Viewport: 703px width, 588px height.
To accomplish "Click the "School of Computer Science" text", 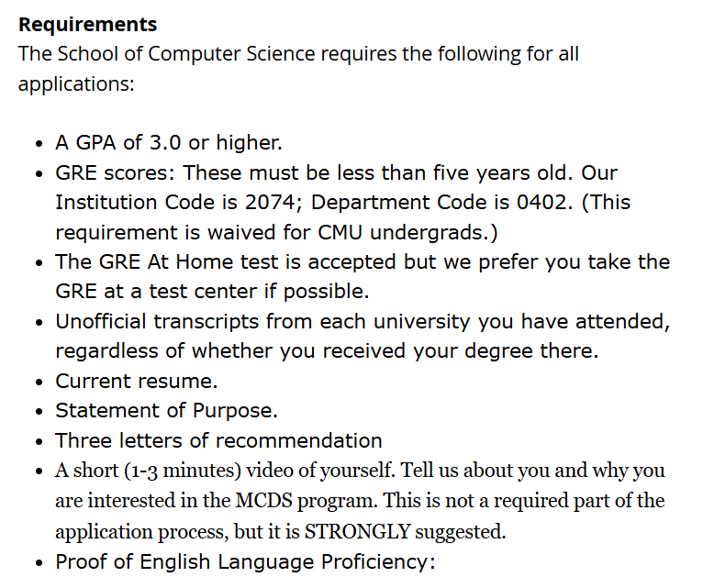I will tap(186, 54).
